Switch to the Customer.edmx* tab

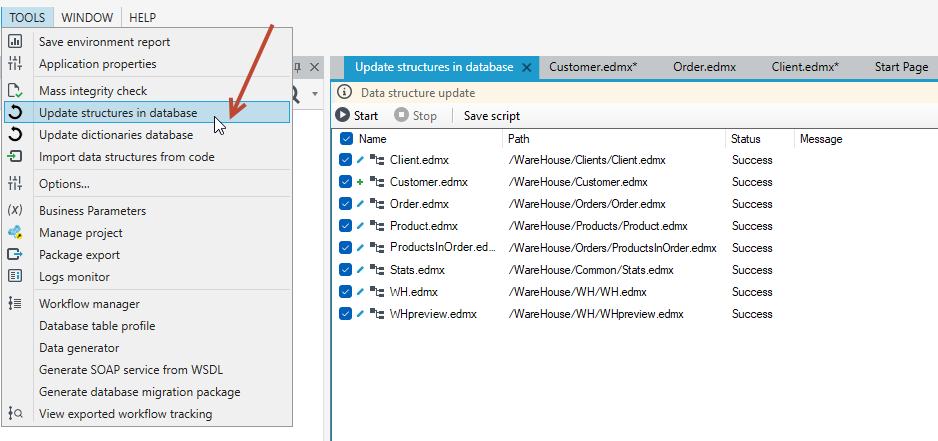pyautogui.click(x=593, y=67)
